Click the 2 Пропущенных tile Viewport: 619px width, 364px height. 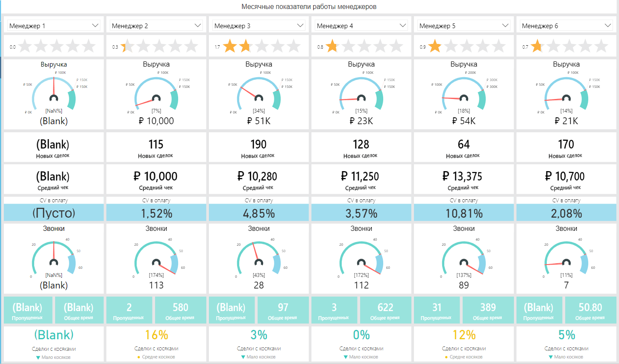pos(129,310)
